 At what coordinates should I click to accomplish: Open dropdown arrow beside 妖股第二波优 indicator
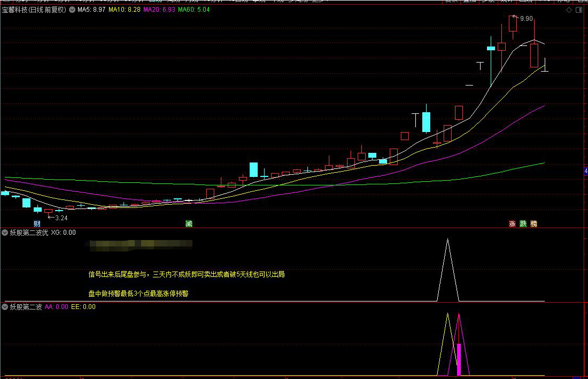(5, 233)
